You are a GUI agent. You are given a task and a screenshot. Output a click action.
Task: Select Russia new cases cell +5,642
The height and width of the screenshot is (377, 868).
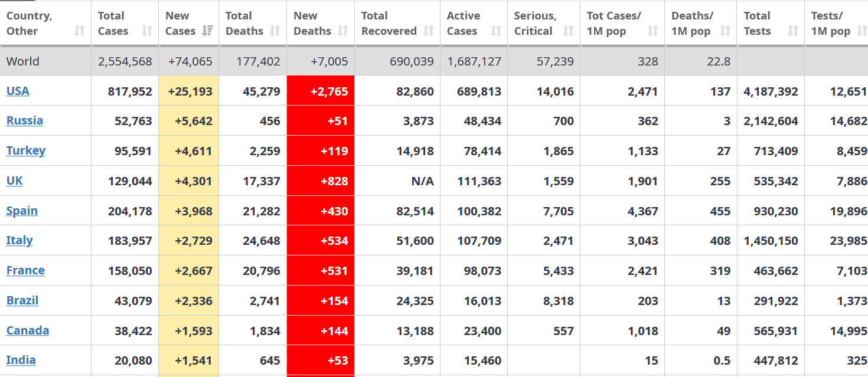pyautogui.click(x=189, y=120)
